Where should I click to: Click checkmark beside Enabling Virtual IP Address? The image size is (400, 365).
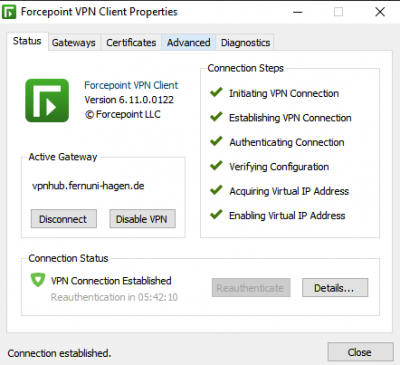tap(216, 214)
